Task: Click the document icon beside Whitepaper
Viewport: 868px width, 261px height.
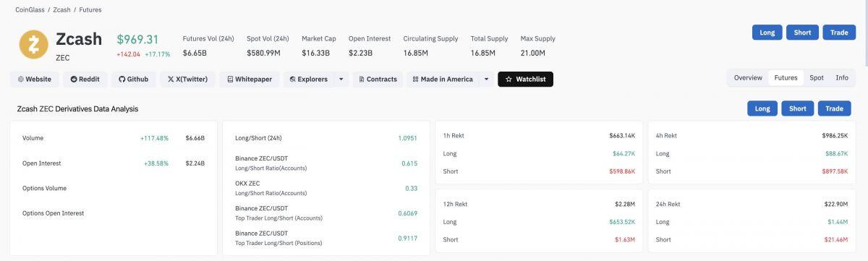Action: coord(230,79)
